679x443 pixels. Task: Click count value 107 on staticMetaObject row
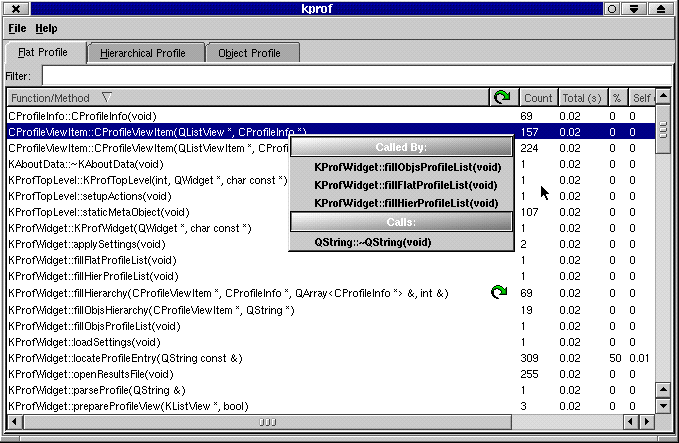[x=529, y=212]
